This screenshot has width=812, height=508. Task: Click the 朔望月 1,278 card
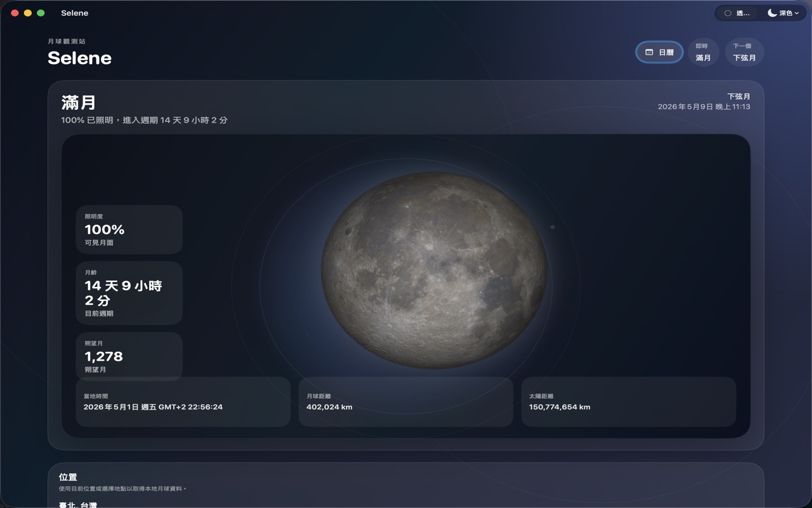[129, 356]
